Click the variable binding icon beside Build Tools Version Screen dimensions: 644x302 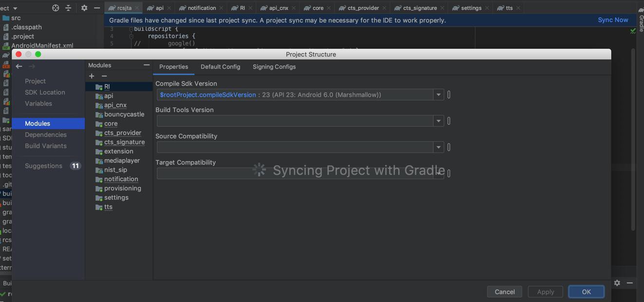click(449, 121)
